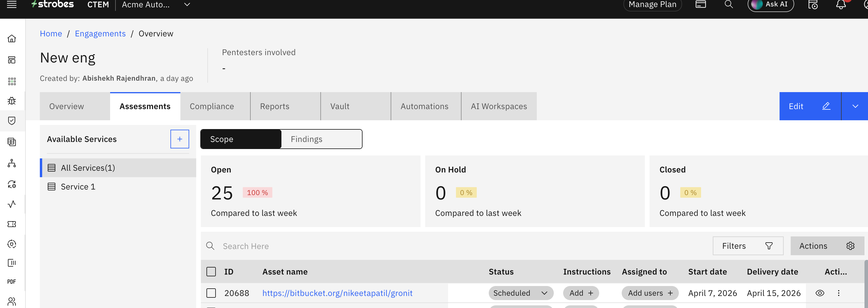Click the plus icon beside Available Services
Image resolution: width=868 pixels, height=308 pixels.
coord(180,139)
